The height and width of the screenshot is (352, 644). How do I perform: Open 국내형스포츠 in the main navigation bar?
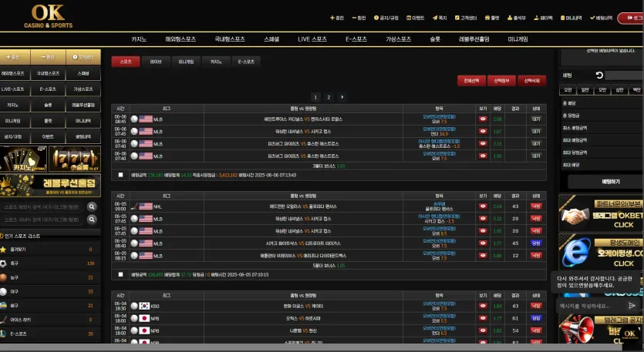(230, 39)
